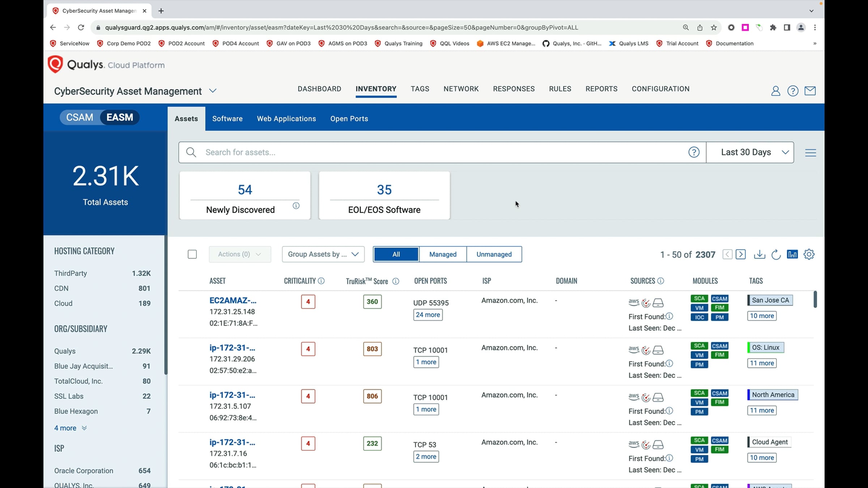This screenshot has width=868, height=488.
Task: Open the Last 30 Days dropdown
Action: [x=750, y=152]
